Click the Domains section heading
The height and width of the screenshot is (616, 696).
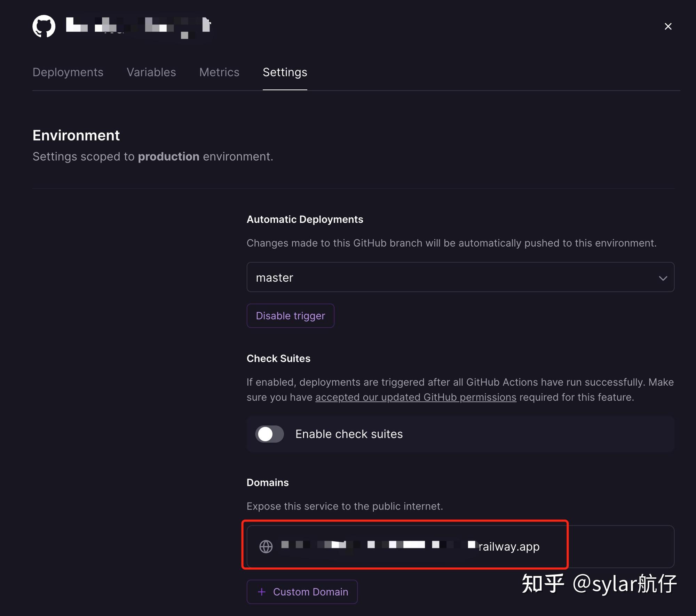(268, 482)
